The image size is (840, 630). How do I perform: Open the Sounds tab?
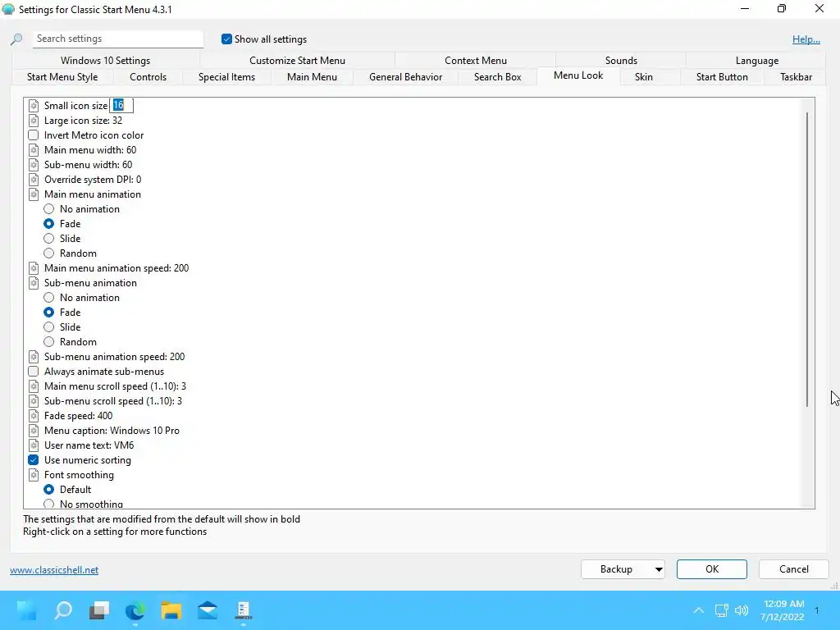621,61
